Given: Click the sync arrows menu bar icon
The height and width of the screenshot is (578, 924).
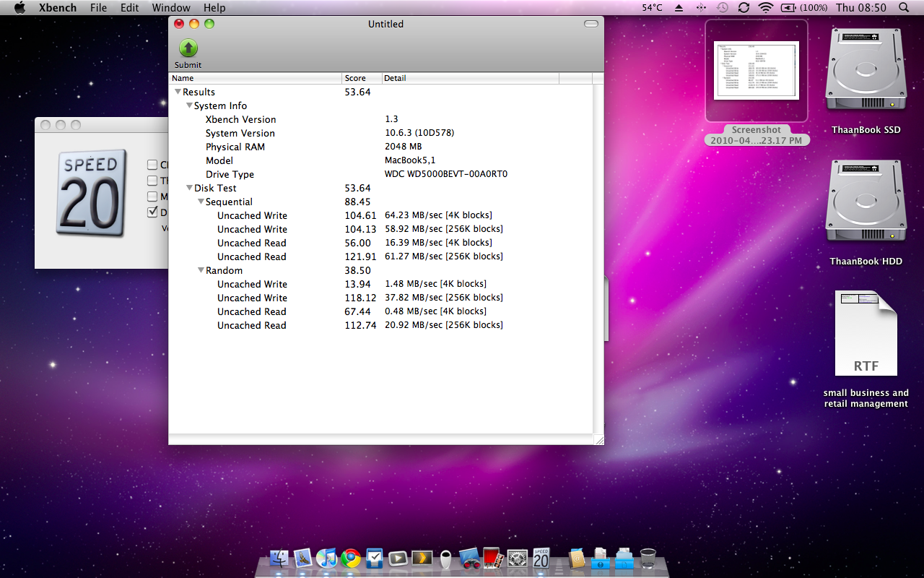Looking at the screenshot, I should pyautogui.click(x=744, y=7).
